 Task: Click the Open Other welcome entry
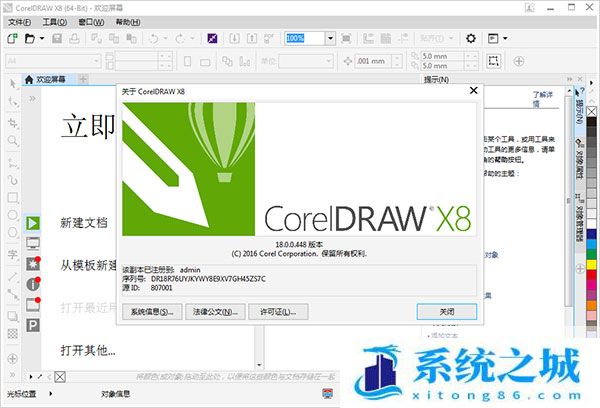coord(88,350)
